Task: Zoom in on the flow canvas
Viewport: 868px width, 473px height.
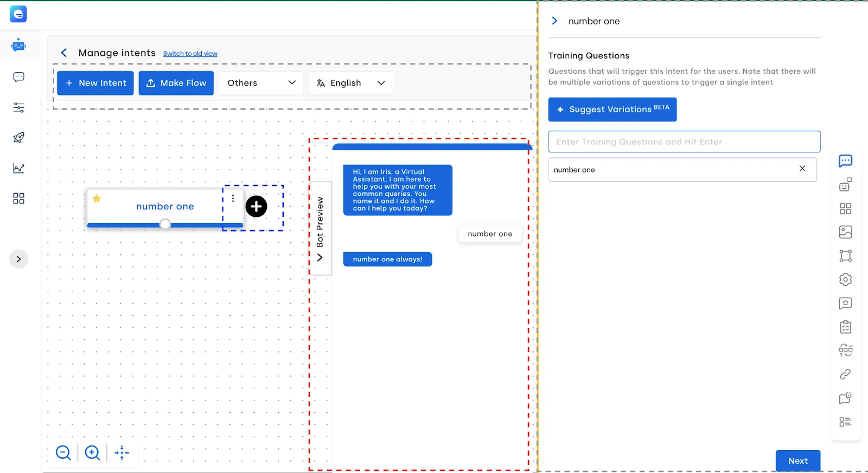Action: click(93, 452)
